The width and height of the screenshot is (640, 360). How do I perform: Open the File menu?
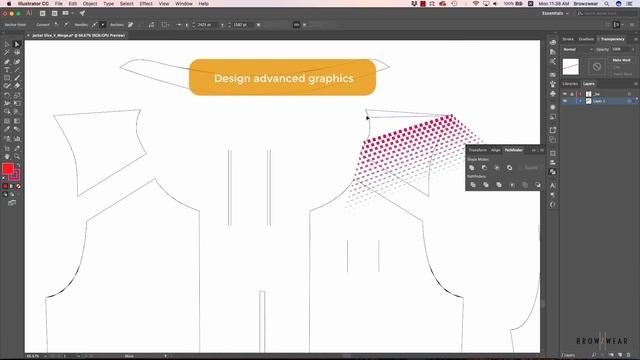(x=59, y=4)
